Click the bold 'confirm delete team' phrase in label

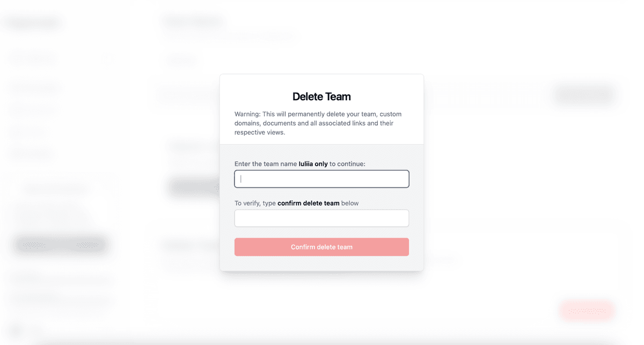309,203
